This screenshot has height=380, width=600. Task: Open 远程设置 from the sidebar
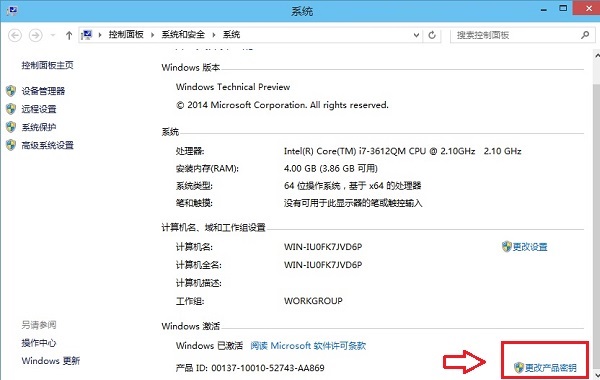pos(39,109)
